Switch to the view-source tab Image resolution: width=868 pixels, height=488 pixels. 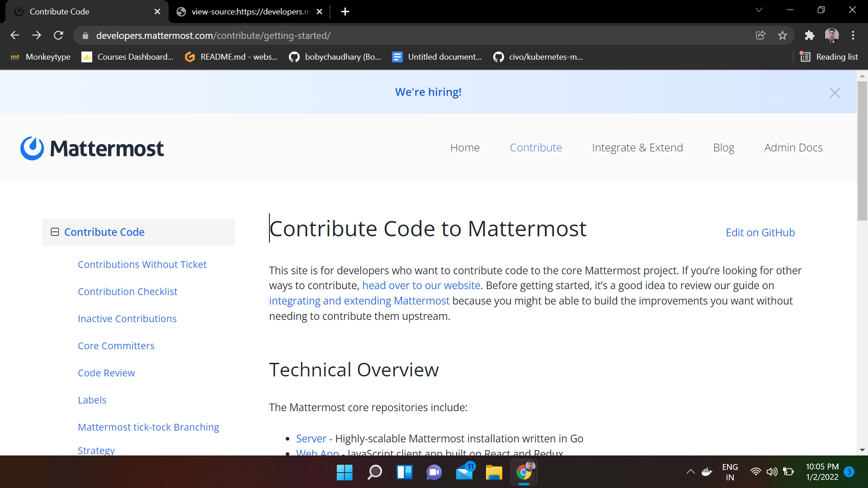click(x=248, y=12)
